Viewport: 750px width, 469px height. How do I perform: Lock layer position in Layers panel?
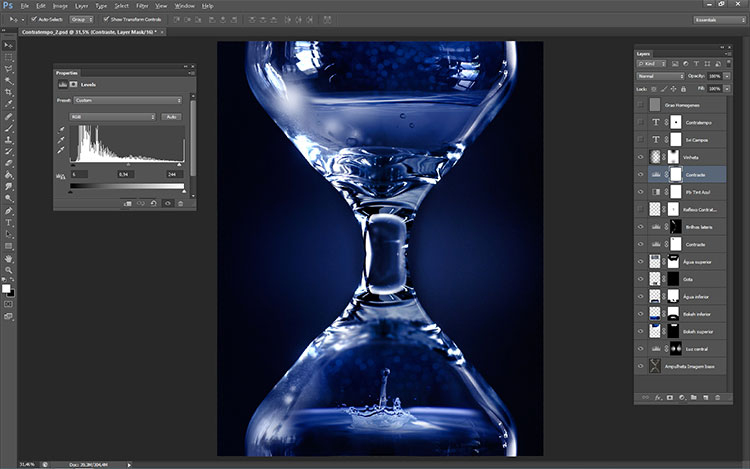[673, 89]
